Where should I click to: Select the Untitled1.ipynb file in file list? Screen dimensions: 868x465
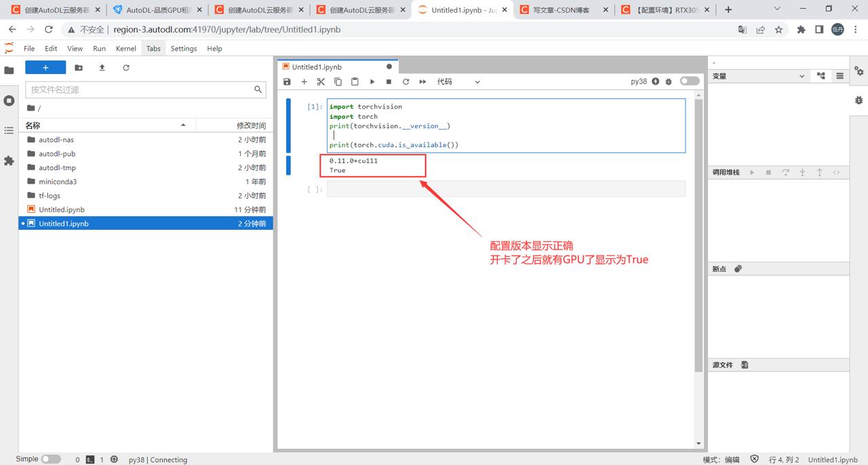click(146, 223)
